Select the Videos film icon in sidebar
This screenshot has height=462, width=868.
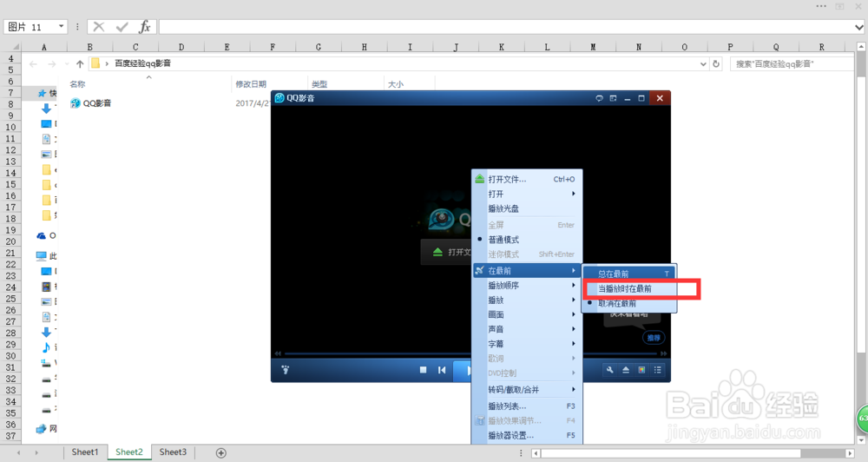(x=47, y=287)
